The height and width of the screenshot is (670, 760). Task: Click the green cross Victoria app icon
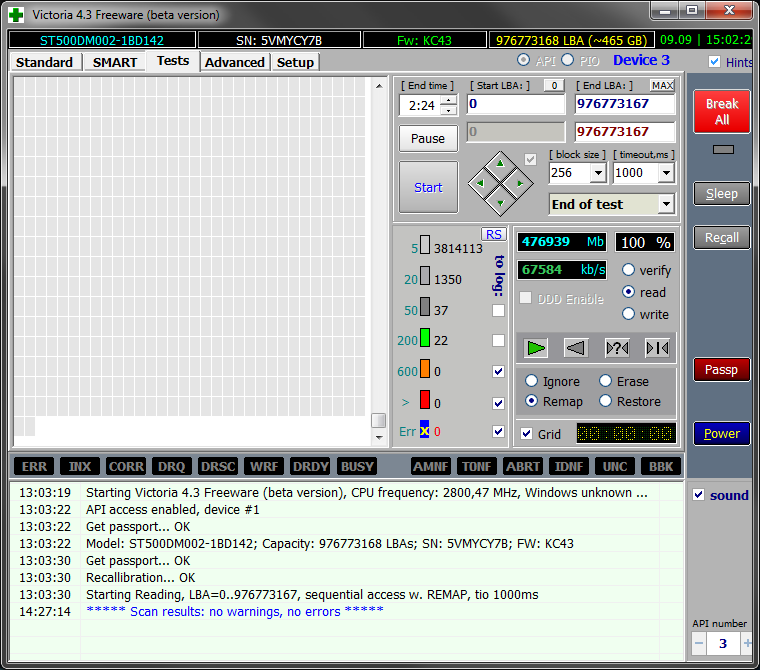pos(16,15)
